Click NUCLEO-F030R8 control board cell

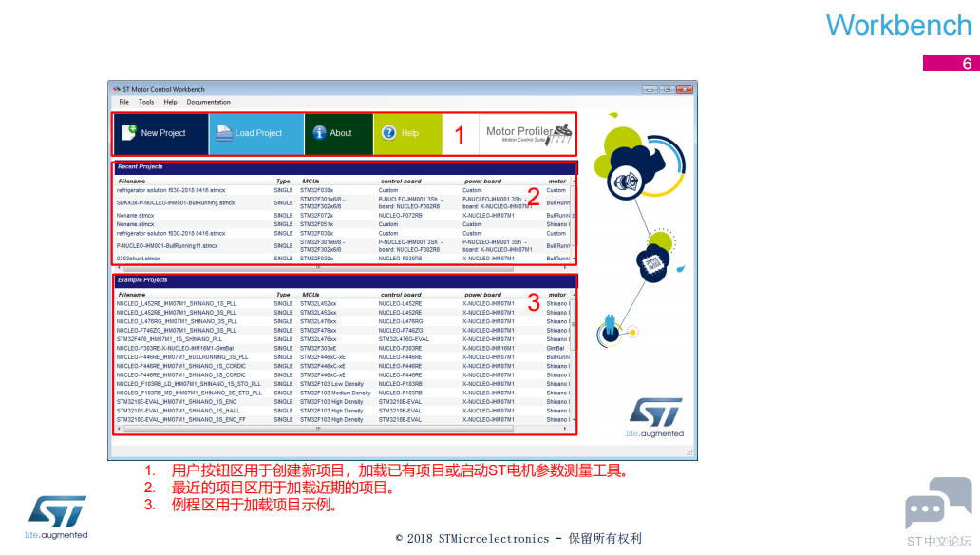point(400,259)
